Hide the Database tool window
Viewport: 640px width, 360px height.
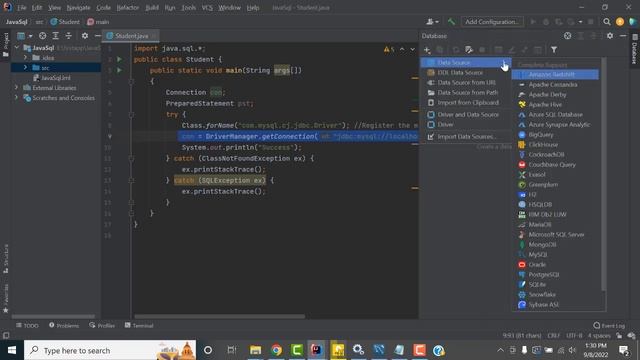(x=623, y=36)
